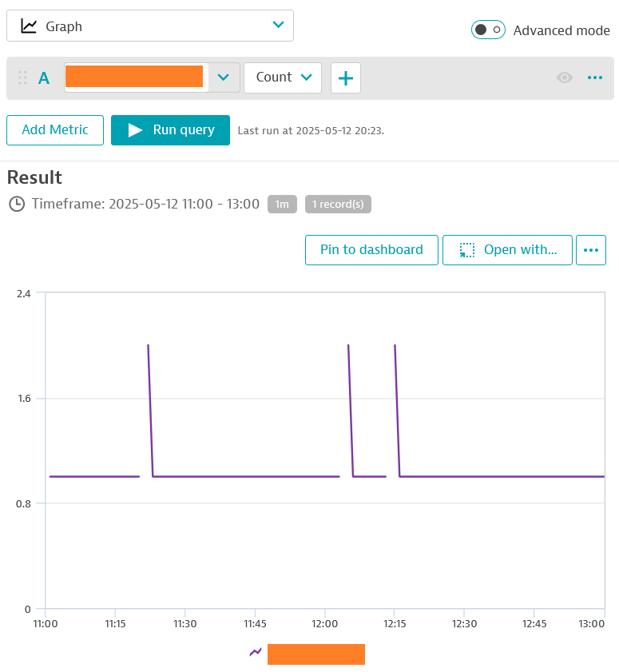Screen dimensions: 619x672
Task: Click the 1m resolution badge
Action: point(282,204)
